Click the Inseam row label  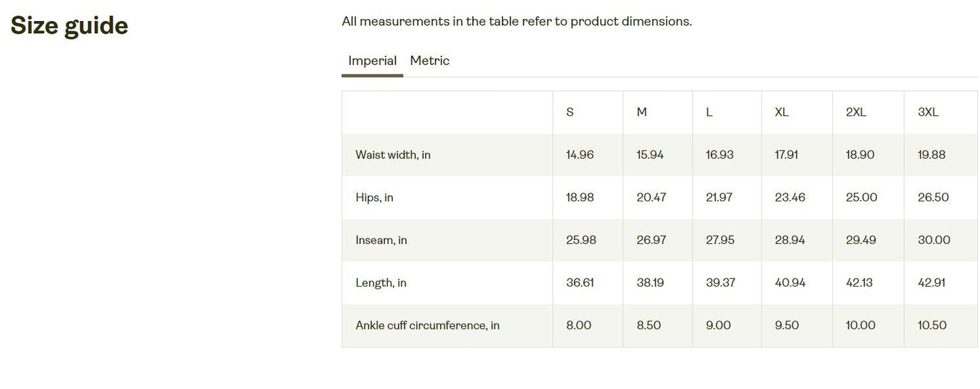tap(381, 241)
